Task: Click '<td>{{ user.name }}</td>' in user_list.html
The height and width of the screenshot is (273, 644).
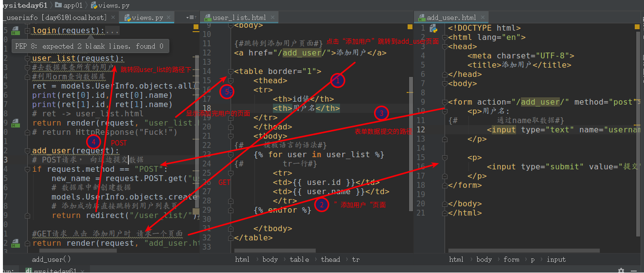Action: coord(331,192)
